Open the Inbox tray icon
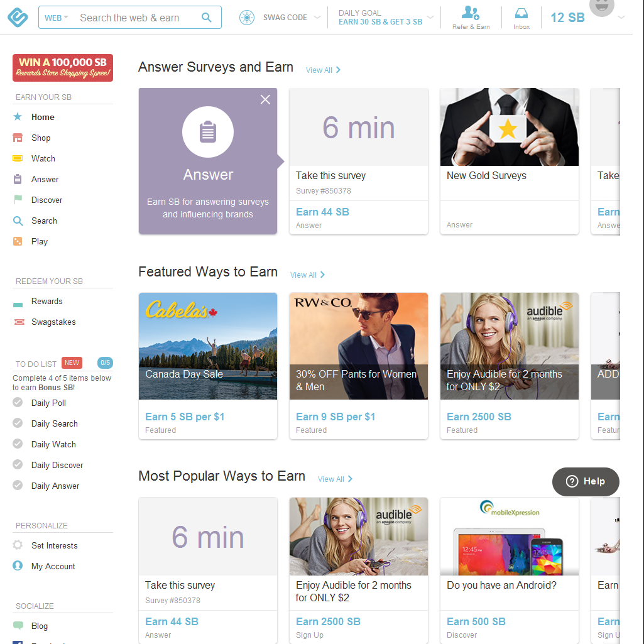The image size is (644, 644). (x=521, y=13)
